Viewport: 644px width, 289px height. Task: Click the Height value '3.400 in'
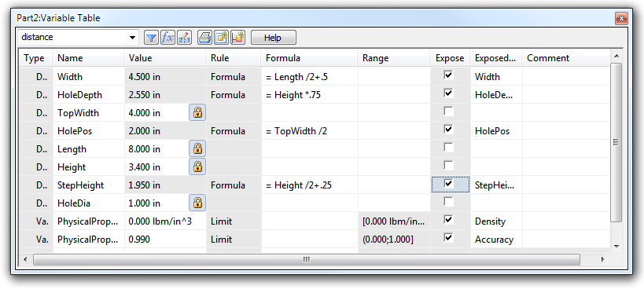point(144,167)
